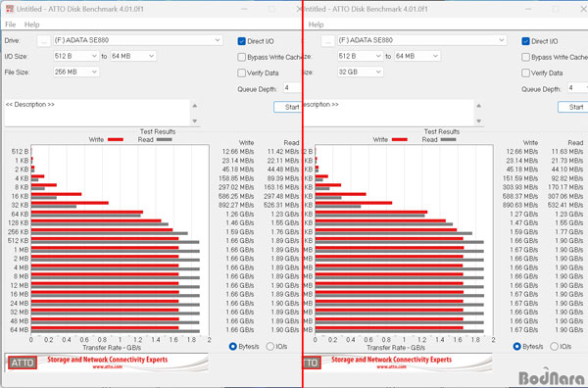This screenshot has width=588, height=388.
Task: Select the 11.63 MB/s read value
Action: pyautogui.click(x=566, y=152)
